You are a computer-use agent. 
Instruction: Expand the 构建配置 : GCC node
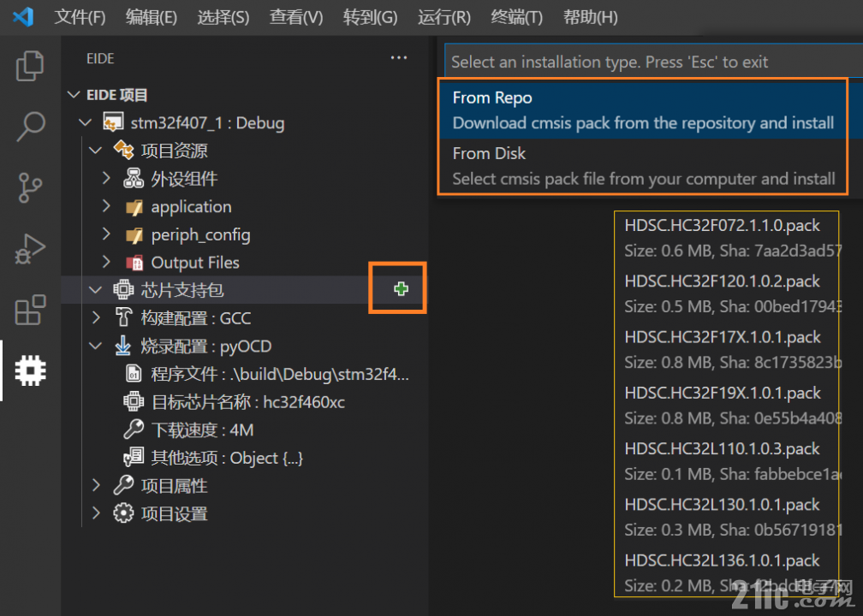[x=96, y=317]
